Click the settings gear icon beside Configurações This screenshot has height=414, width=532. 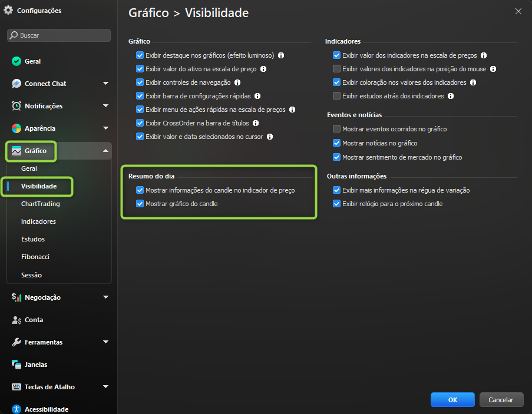pos(8,10)
